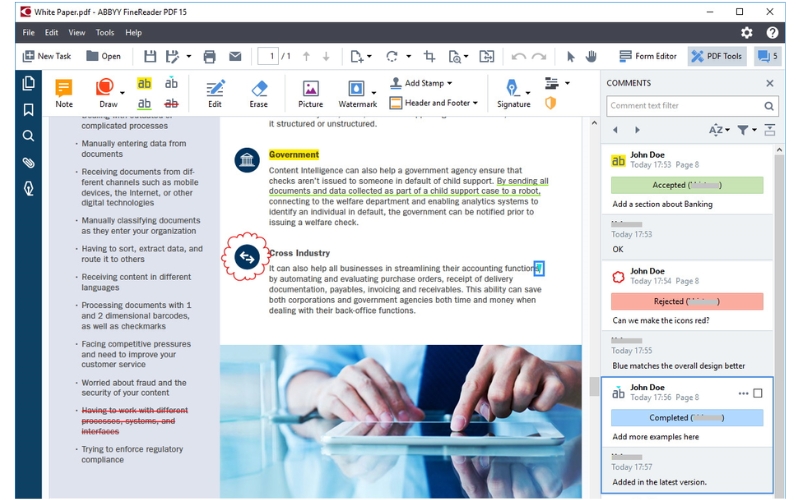Click the Password Security shield icon
800x500 pixels.
[x=550, y=103]
